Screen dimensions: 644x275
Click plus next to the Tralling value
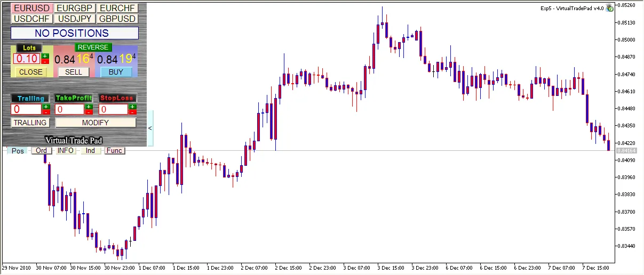tap(46, 107)
